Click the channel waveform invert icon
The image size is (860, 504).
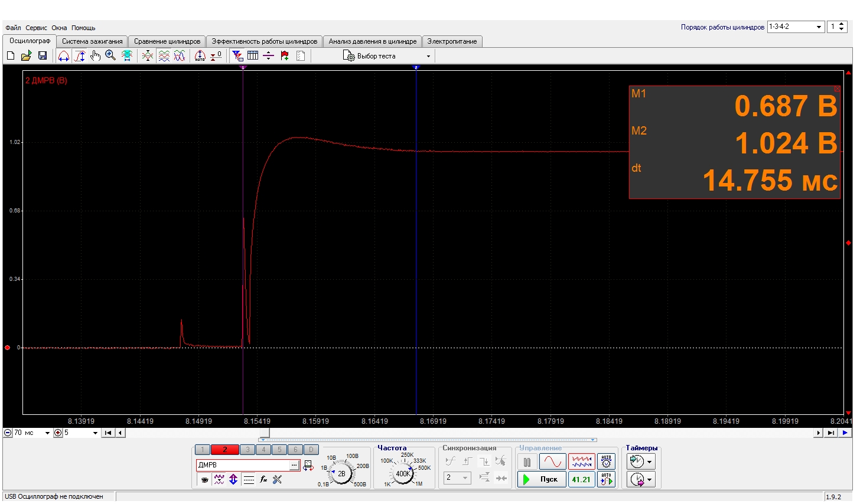(x=219, y=479)
